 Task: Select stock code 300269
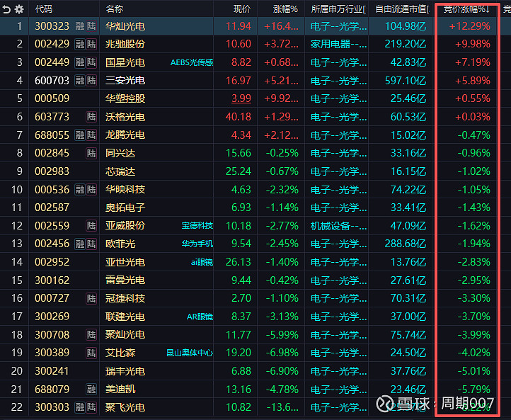pos(52,317)
